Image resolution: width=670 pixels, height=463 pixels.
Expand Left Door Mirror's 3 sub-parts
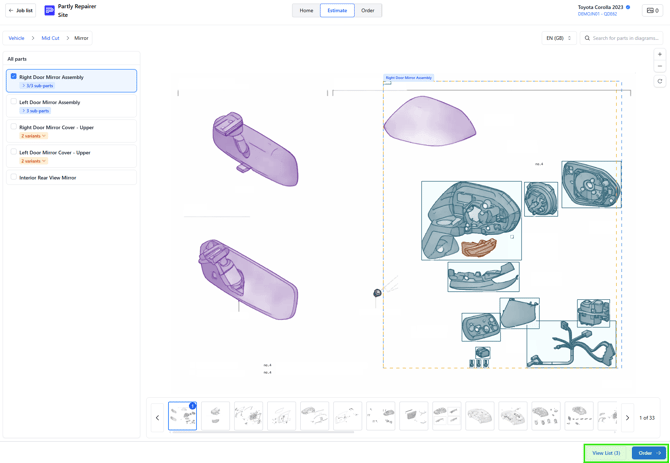click(x=35, y=111)
